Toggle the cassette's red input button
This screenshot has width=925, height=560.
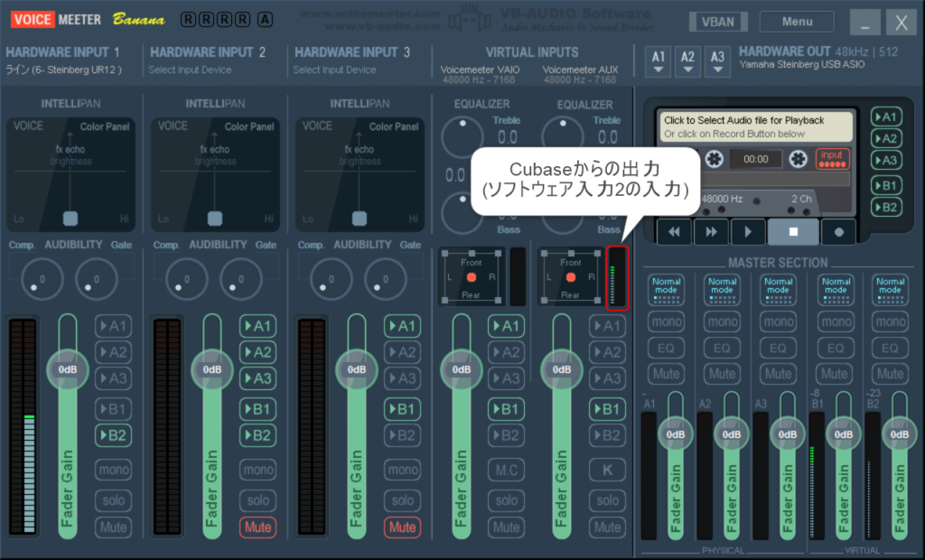(832, 159)
